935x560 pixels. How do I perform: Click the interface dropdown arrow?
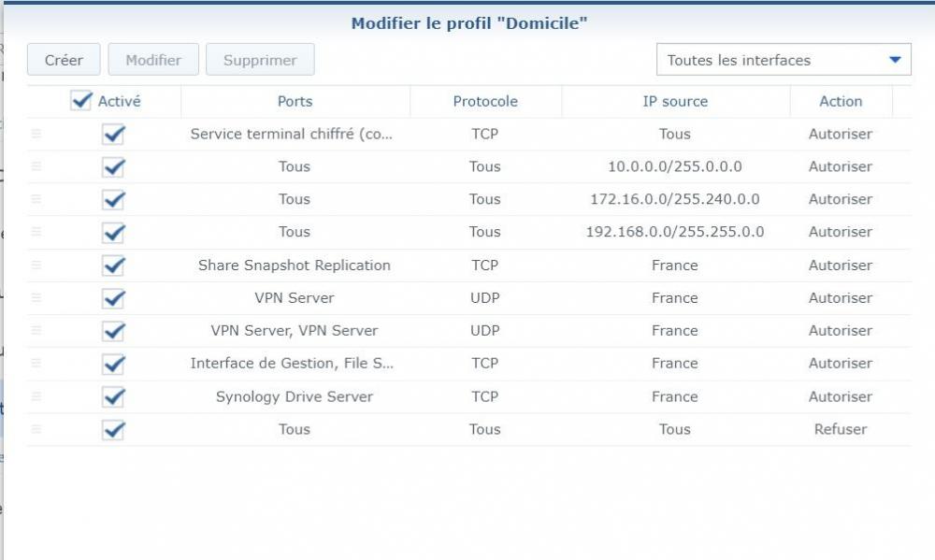pyautogui.click(x=894, y=60)
